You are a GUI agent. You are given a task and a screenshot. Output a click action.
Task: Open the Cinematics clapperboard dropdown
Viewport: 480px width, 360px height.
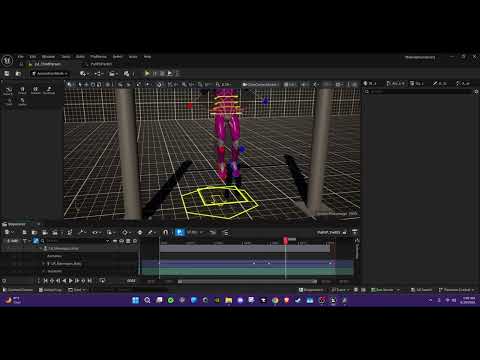pyautogui.click(x=114, y=73)
